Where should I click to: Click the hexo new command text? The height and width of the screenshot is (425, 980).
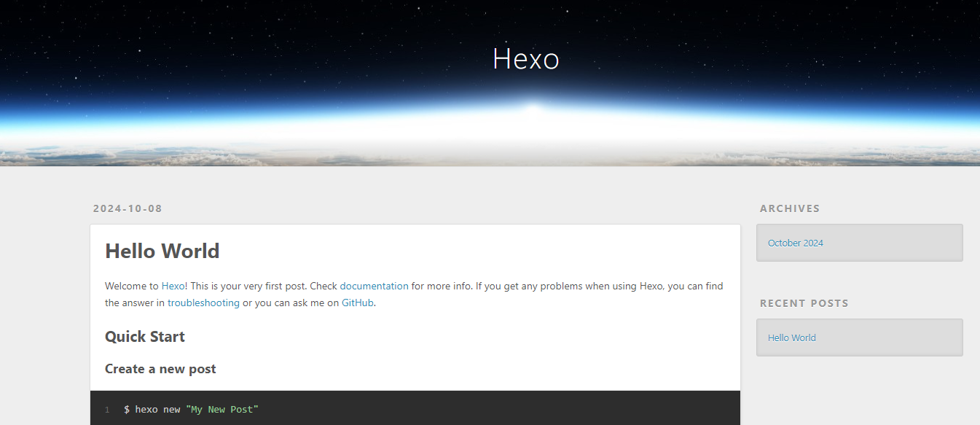click(x=157, y=410)
